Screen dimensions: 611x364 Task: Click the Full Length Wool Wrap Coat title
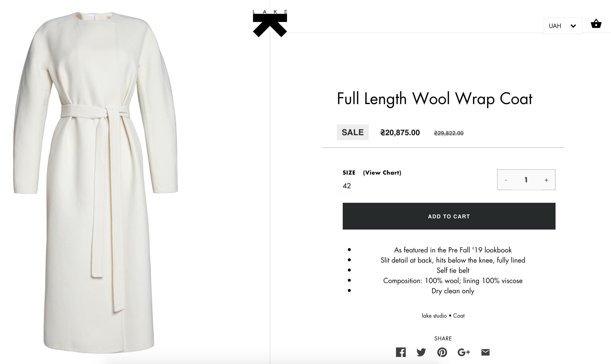[x=434, y=99]
